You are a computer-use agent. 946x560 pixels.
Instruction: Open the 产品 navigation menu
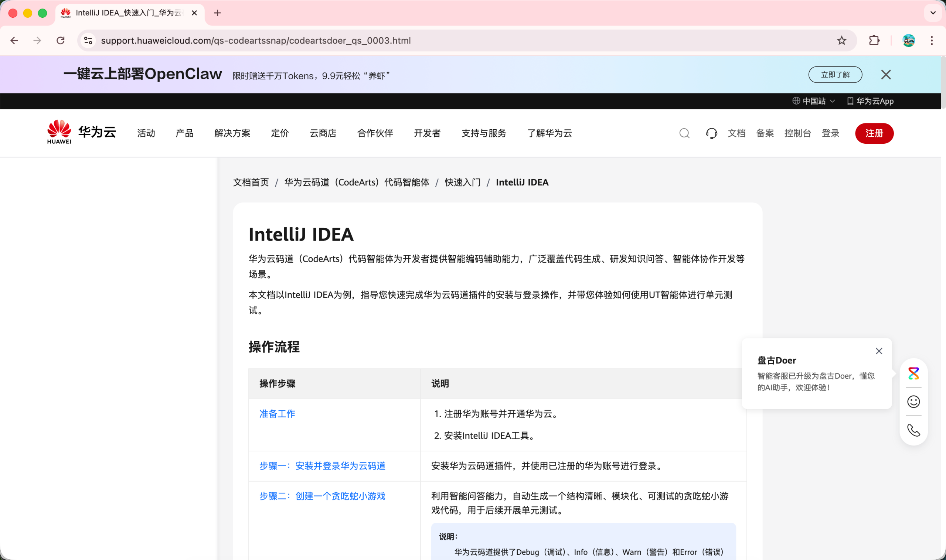185,133
